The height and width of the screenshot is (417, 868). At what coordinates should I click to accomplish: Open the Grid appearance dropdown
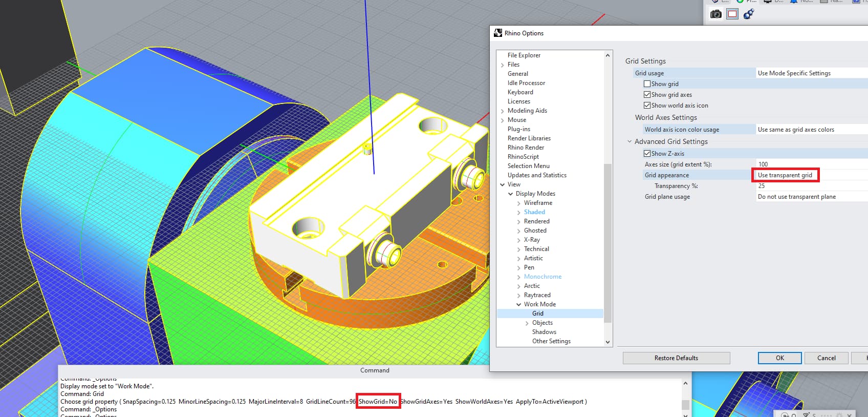pyautogui.click(x=812, y=175)
